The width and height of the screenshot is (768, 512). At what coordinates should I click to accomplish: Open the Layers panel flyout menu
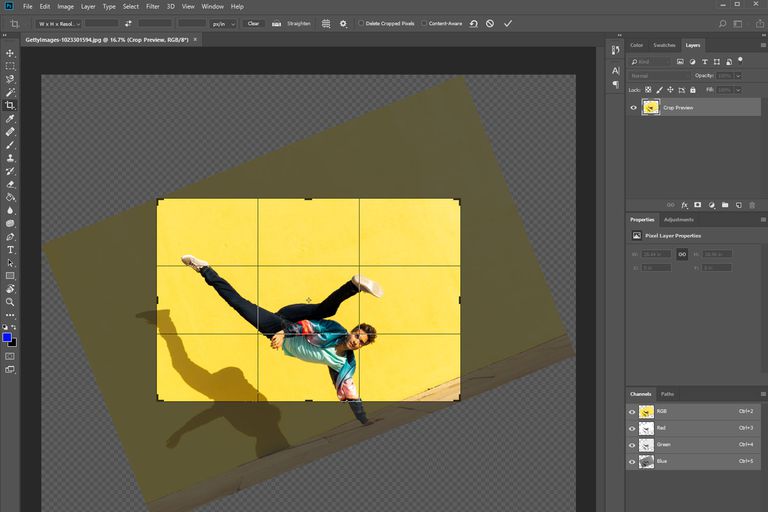(763, 45)
